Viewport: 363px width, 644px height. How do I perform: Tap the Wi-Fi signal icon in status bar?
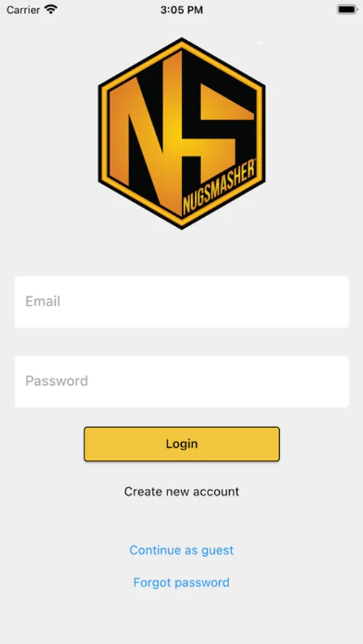51,9
